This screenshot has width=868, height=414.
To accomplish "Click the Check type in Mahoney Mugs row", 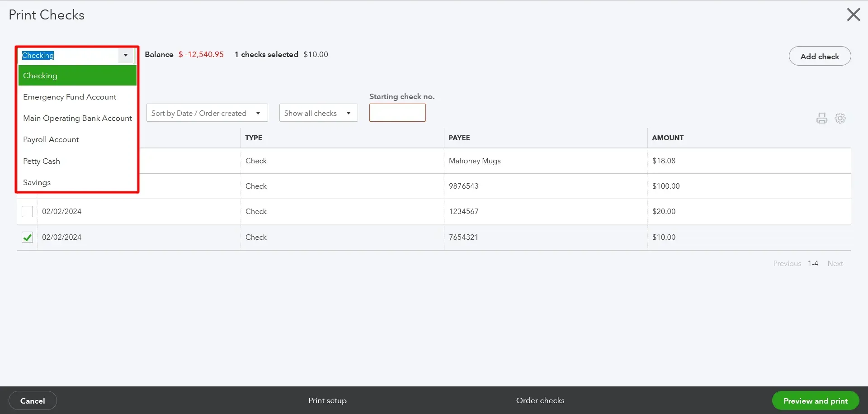I will coord(256,161).
